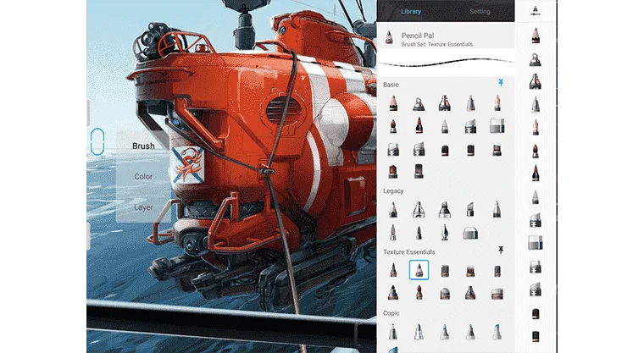
Task: Select the dome-shaped brush in Legacy set
Action: [470, 233]
